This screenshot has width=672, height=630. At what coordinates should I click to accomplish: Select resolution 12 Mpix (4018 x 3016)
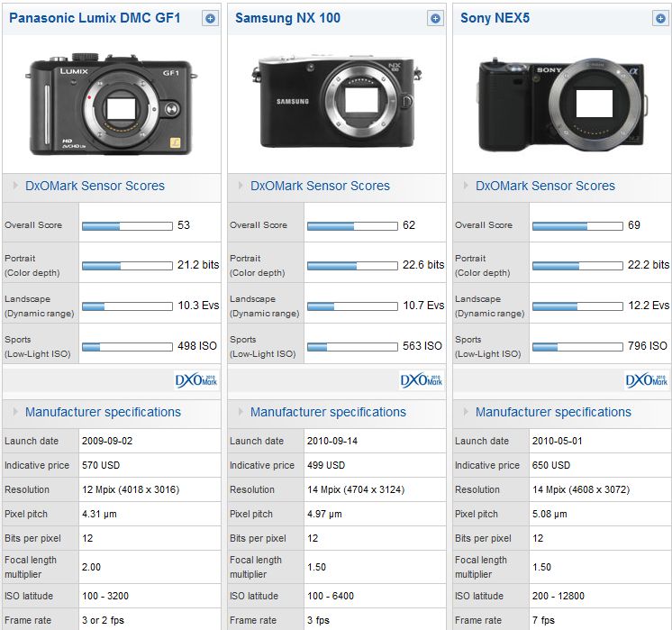131,489
